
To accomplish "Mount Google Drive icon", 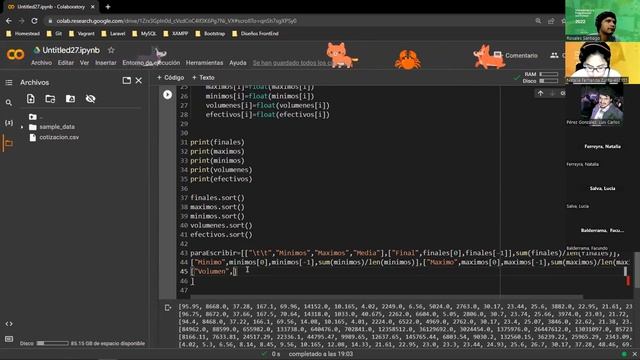I will click(x=70, y=99).
